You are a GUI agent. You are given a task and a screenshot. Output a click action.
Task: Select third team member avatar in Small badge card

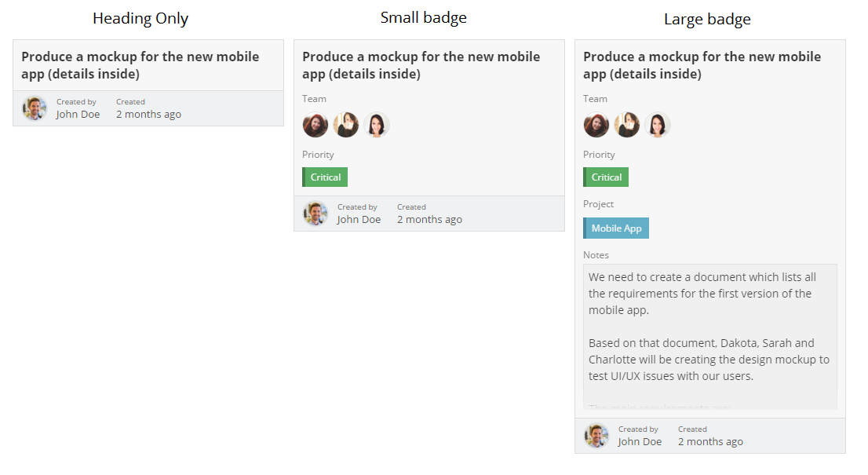pyautogui.click(x=377, y=125)
